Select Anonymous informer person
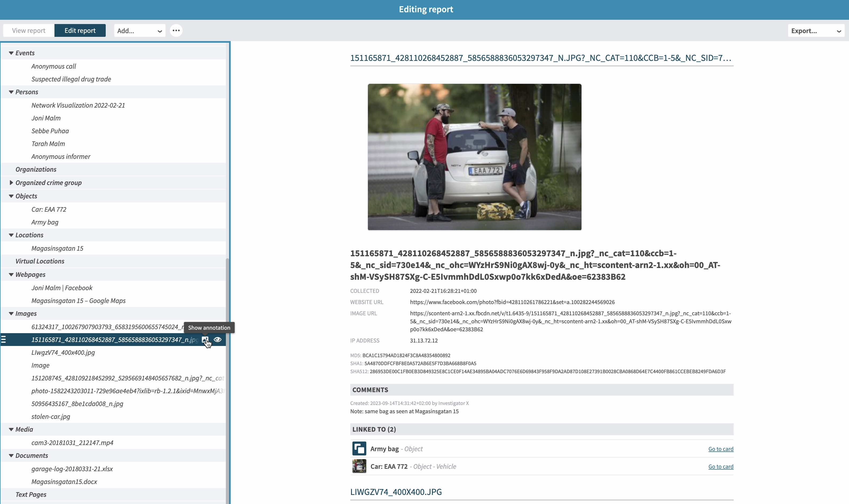The width and height of the screenshot is (849, 504). 61,157
